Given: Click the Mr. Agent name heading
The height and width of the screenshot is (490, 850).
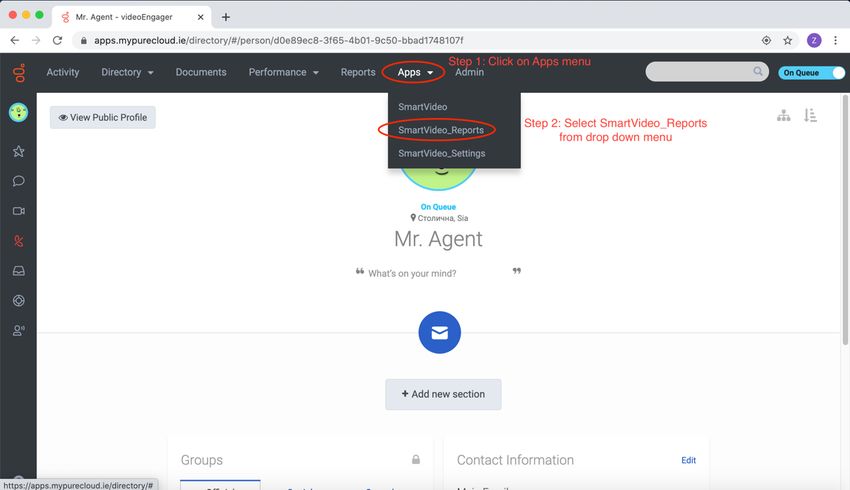Looking at the screenshot, I should 438,239.
